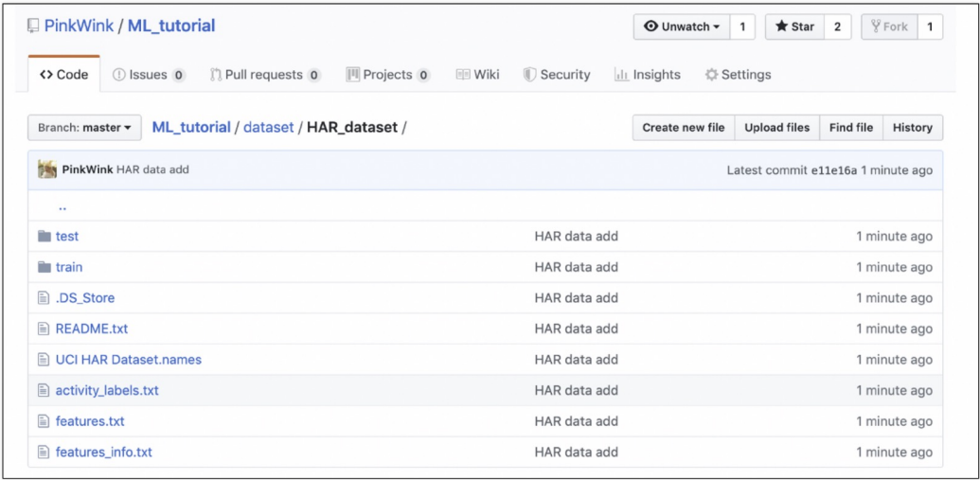Open README.txt

[92, 329]
